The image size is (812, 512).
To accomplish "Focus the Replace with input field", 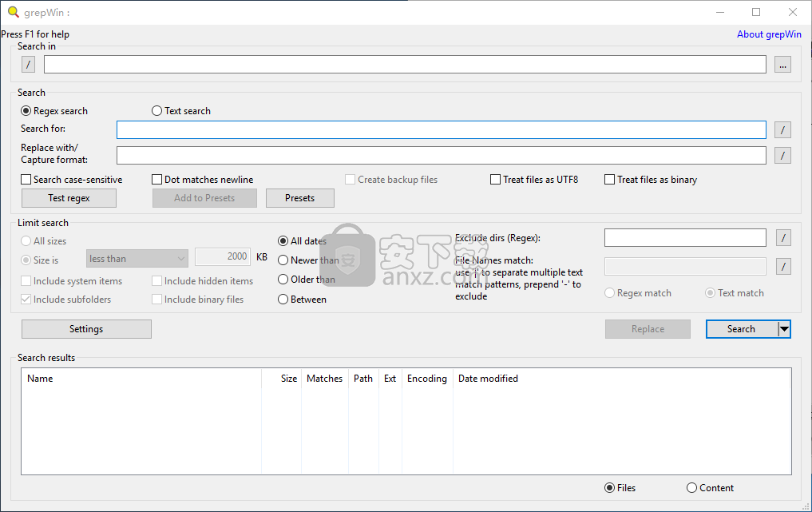I will click(442, 155).
